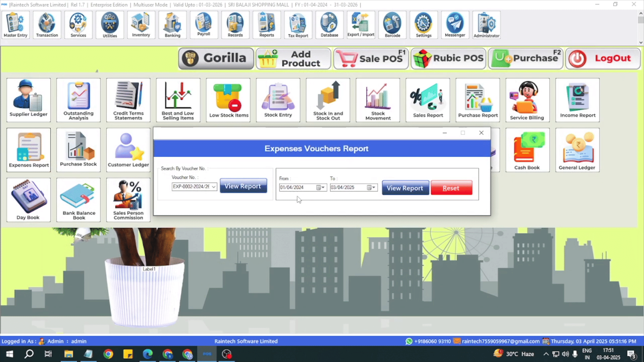Open Chrome from the Windows taskbar
Screen dimensions: 644x362
pos(108,354)
